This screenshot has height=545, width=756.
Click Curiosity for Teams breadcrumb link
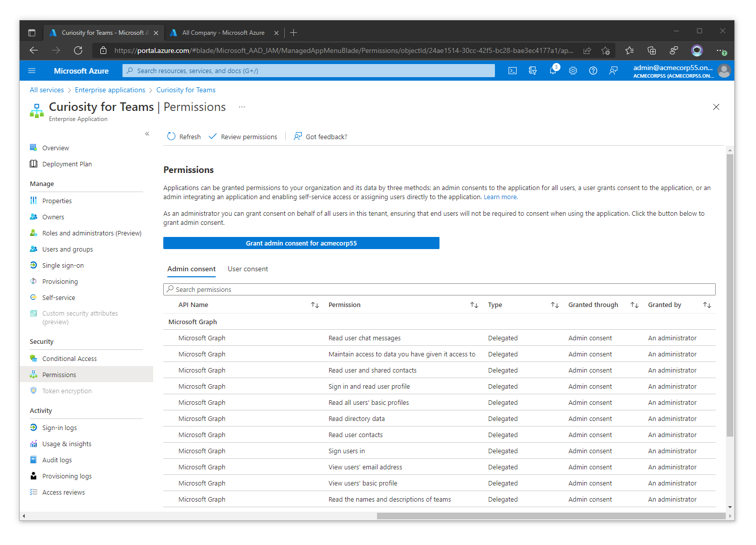click(x=186, y=90)
